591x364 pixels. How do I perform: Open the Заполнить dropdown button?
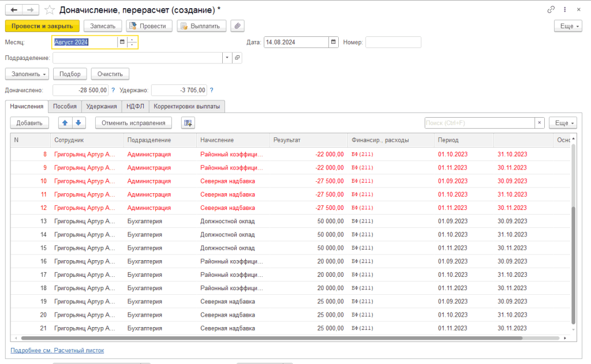point(27,74)
